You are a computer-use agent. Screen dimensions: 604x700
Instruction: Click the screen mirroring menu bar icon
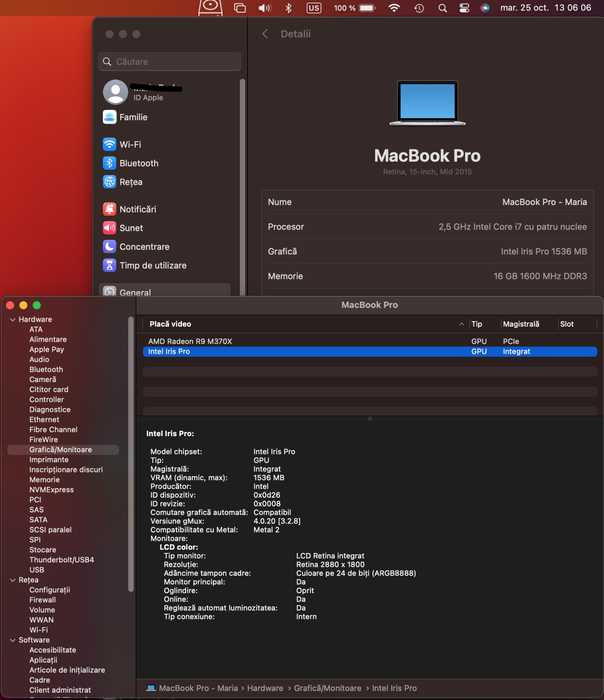tap(240, 8)
